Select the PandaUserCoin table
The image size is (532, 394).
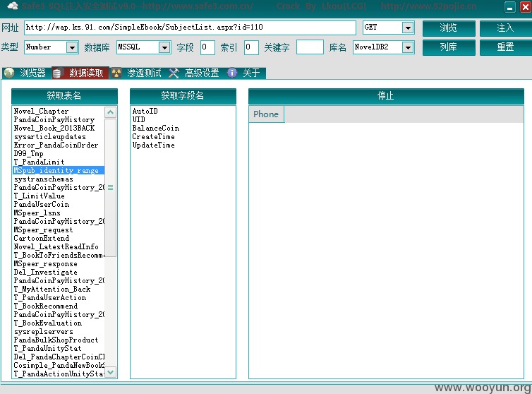pos(42,205)
